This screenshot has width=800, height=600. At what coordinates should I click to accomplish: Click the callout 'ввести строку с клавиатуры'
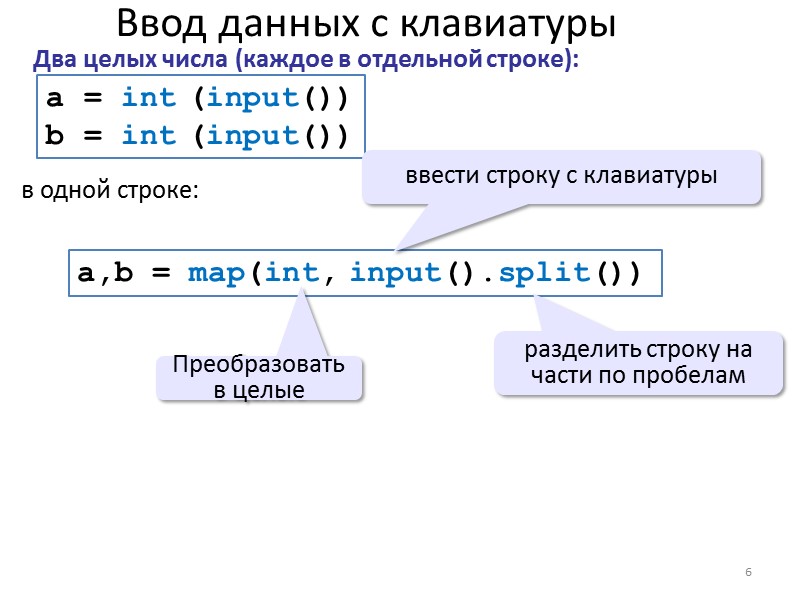(561, 177)
